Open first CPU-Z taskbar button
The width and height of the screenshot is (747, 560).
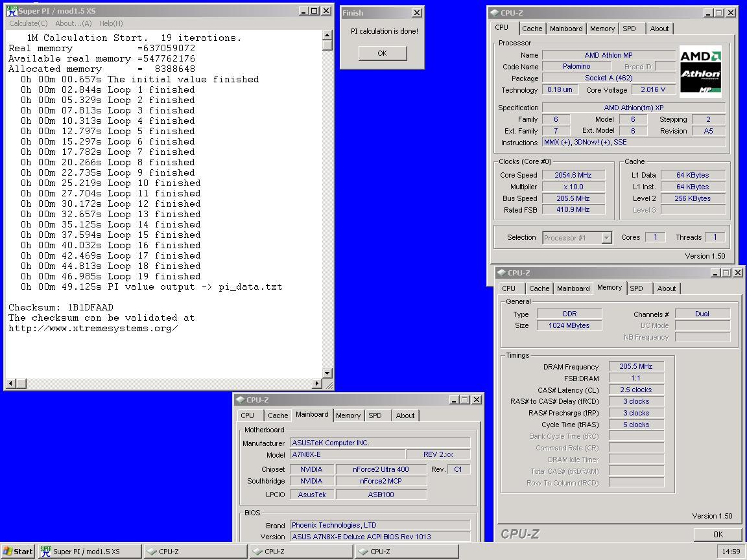(195, 552)
